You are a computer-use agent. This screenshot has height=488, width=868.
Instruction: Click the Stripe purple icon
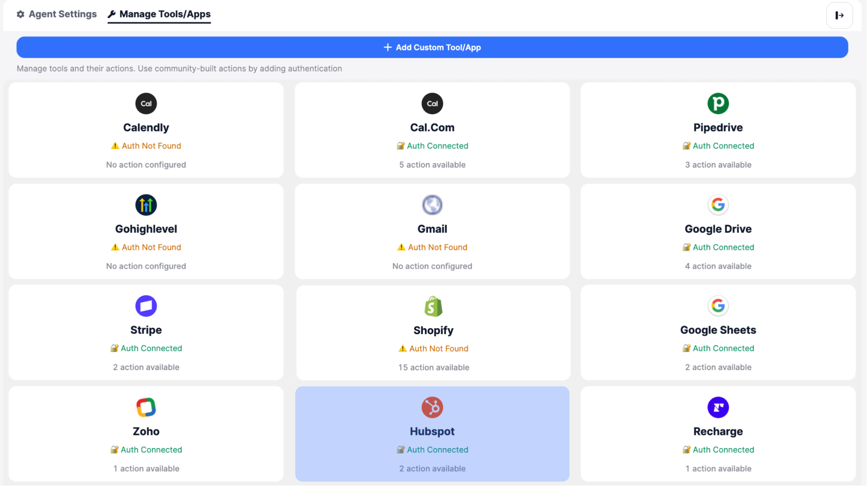(x=146, y=306)
